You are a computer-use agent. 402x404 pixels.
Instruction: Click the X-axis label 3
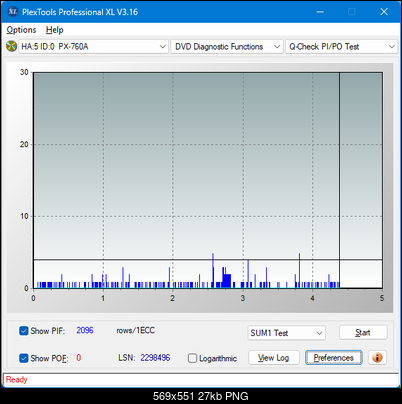point(243,298)
